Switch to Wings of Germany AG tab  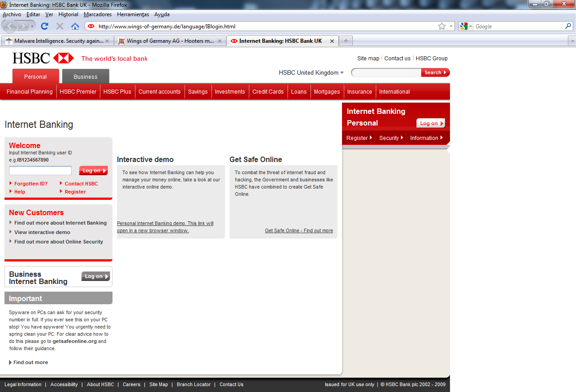pos(170,41)
